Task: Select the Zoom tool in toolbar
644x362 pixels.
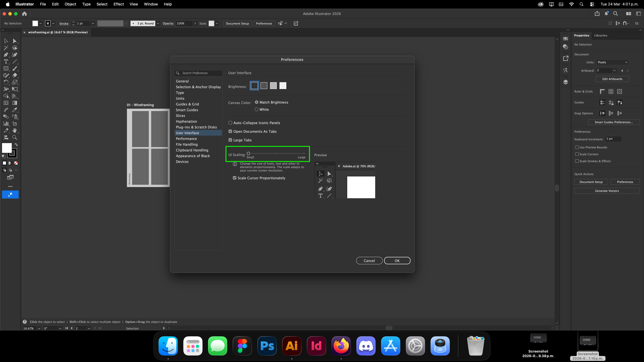Action: [x=15, y=137]
